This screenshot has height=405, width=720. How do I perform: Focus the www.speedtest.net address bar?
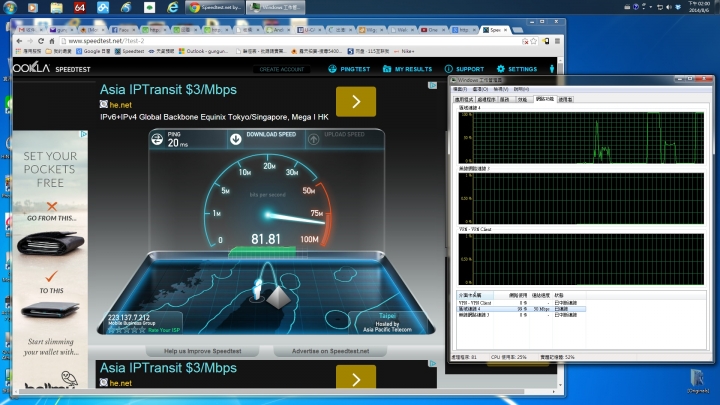(294, 41)
